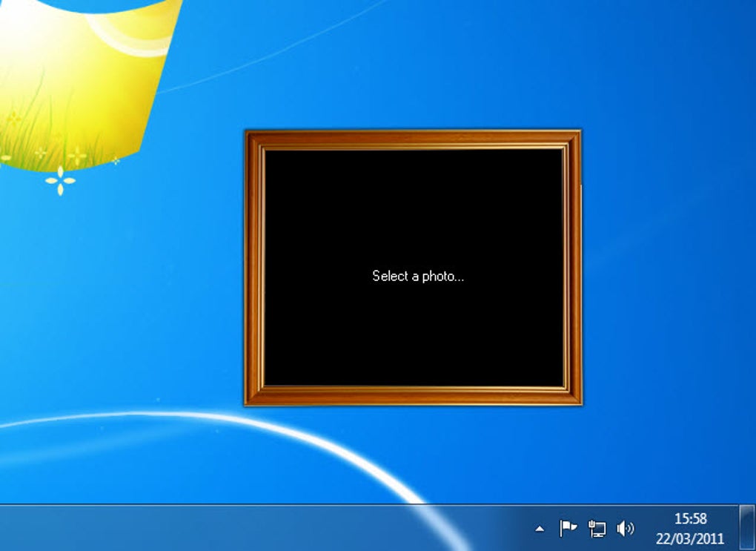Click the Show desktop button at the taskbar edge

[x=747, y=528]
